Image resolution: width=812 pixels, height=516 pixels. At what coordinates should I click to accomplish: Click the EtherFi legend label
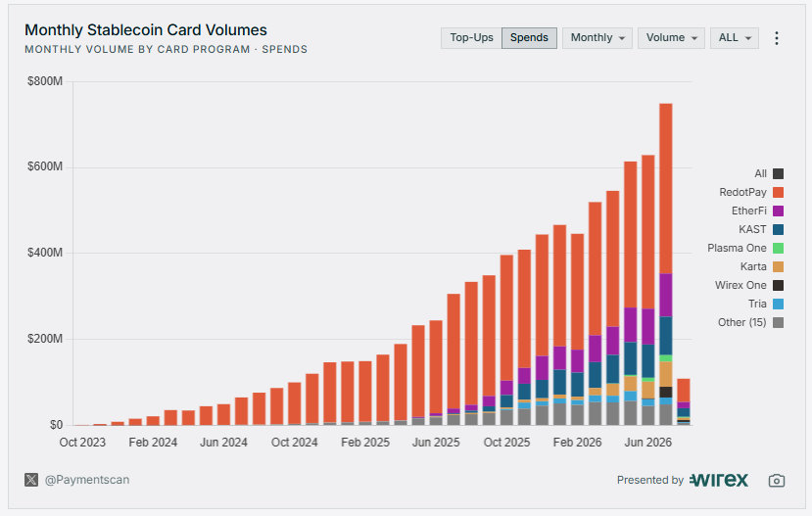tap(748, 211)
